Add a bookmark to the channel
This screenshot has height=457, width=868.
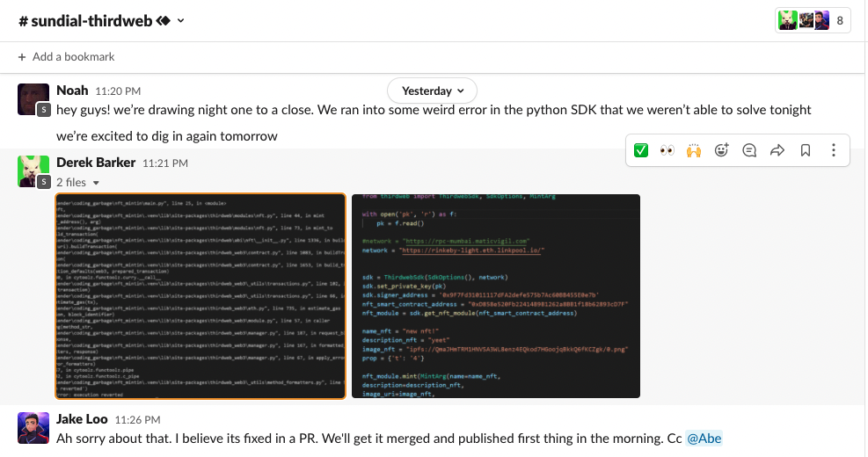67,57
